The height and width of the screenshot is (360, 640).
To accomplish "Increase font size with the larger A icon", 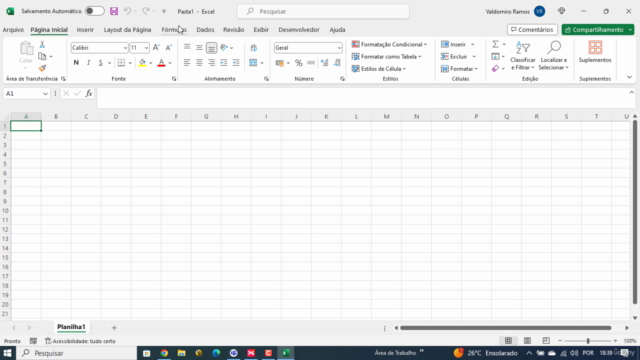I will 156,48.
